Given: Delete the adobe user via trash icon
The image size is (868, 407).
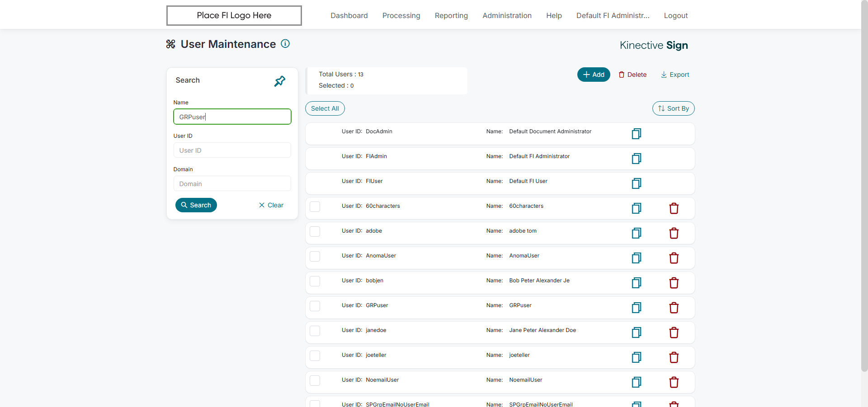Looking at the screenshot, I should pyautogui.click(x=674, y=233).
